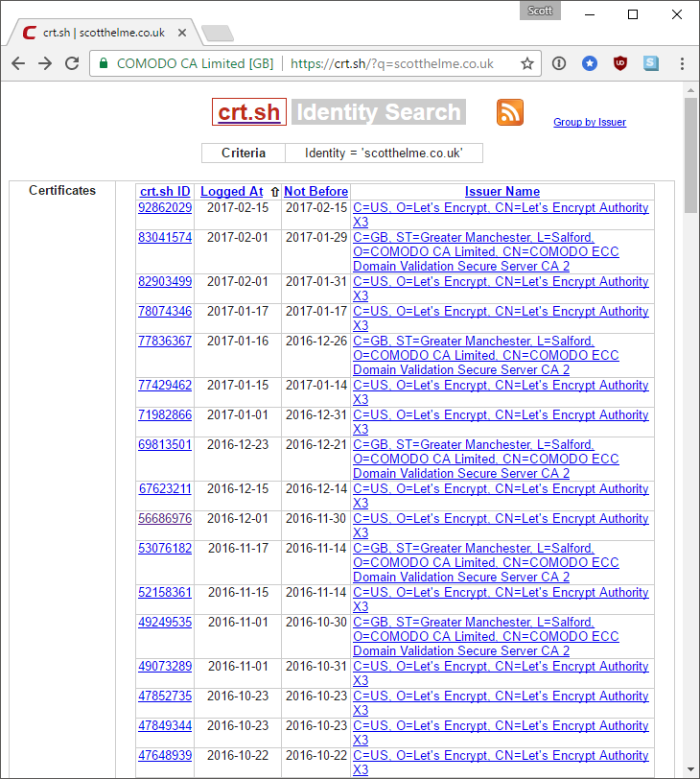The image size is (700, 779).
Task: Select the crt.sh scotthelme.co.uk tab
Action: (x=102, y=32)
